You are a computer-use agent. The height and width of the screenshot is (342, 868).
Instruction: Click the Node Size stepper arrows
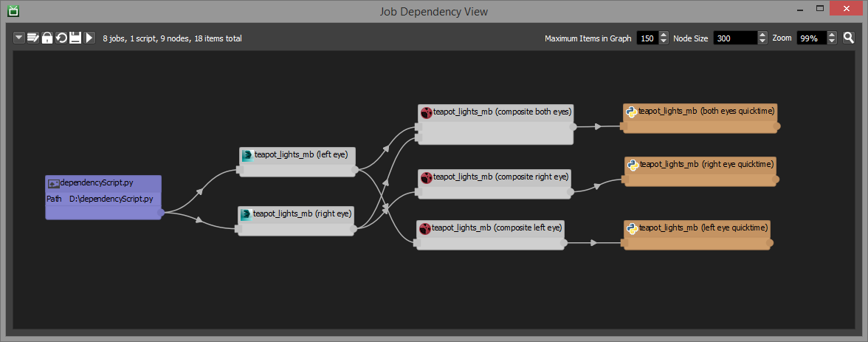(763, 38)
